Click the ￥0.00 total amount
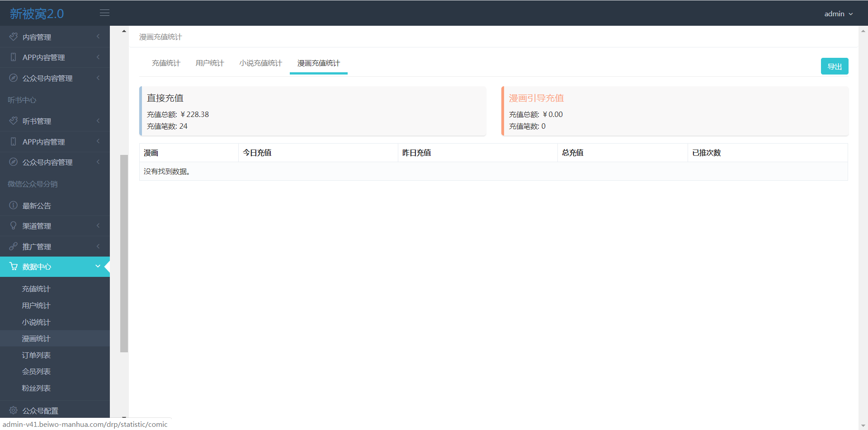 552,114
